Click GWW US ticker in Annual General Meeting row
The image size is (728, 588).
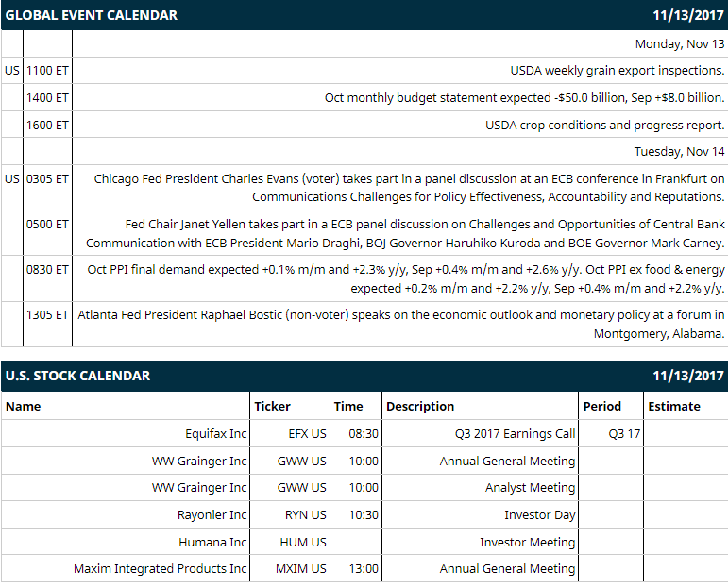coord(302,462)
